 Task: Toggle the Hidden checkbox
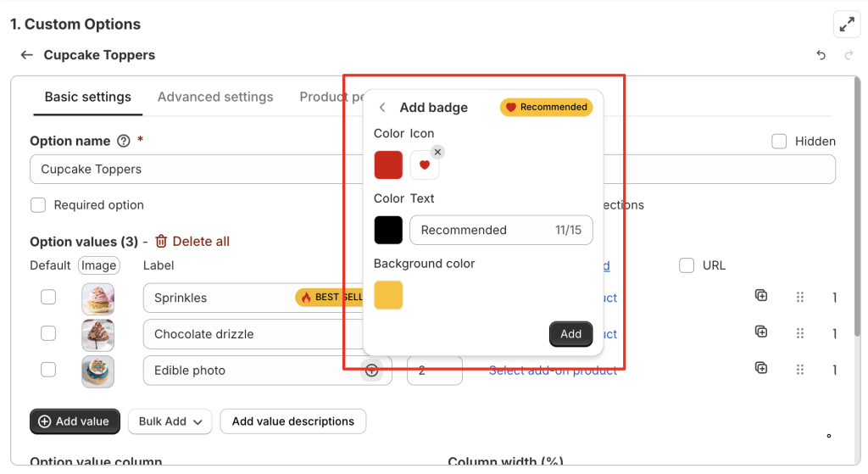779,142
